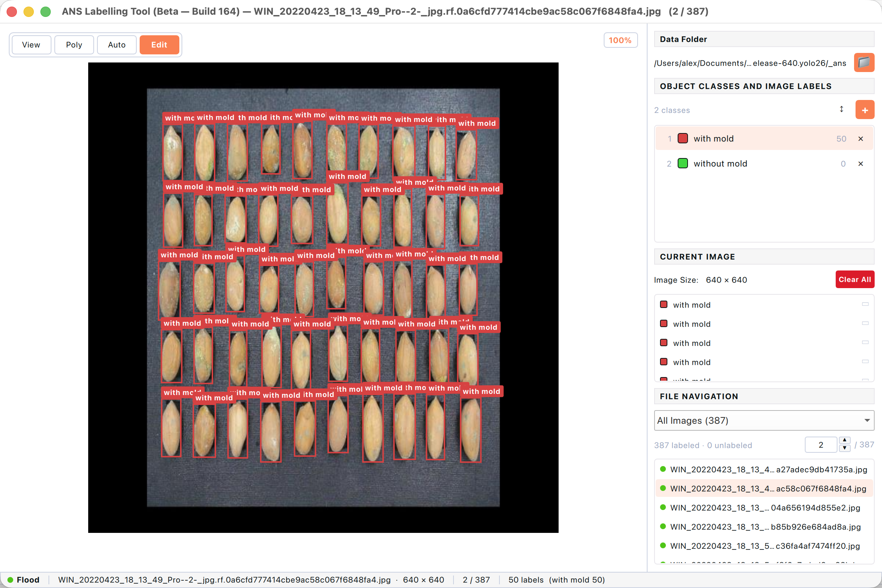Screen dimensions: 882x588
Task: Select the fourth 'with mold' label in the list
Action: [764, 362]
